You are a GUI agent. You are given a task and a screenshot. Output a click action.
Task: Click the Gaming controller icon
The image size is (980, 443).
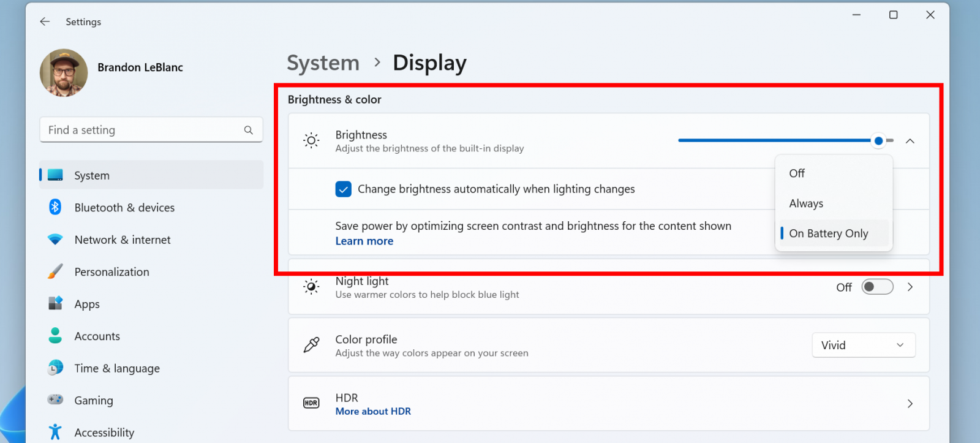[55, 399]
